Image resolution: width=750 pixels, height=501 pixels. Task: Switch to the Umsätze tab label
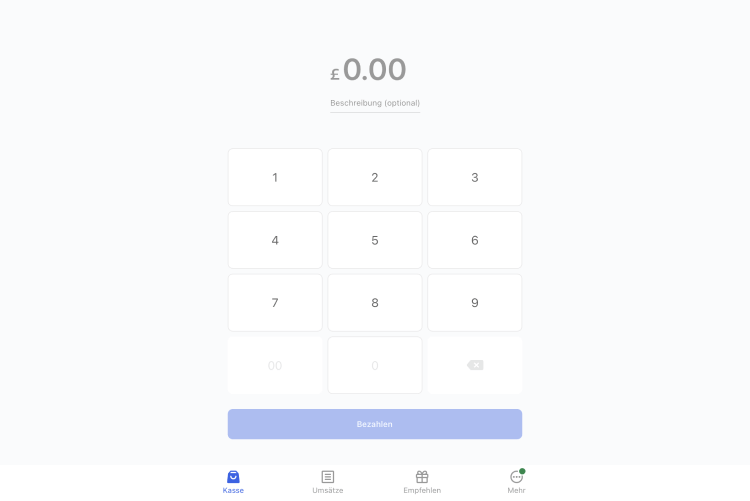pyautogui.click(x=327, y=491)
